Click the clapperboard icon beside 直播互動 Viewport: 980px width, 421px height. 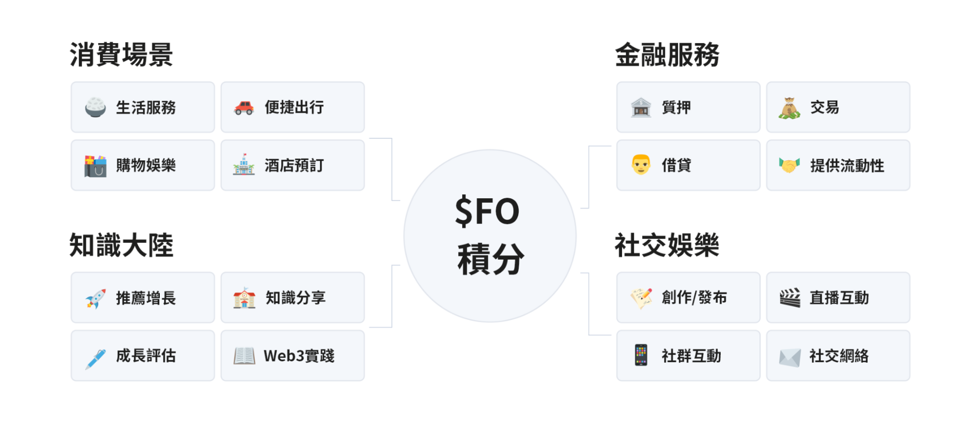point(789,298)
